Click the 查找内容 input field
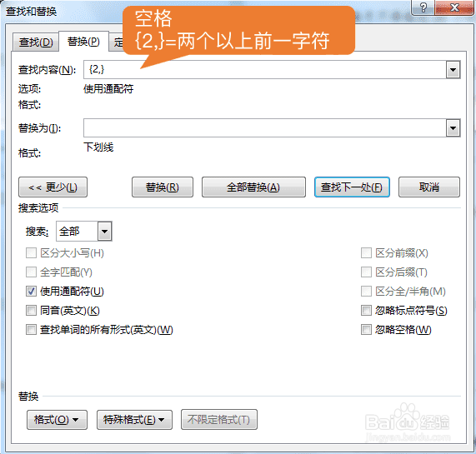 point(265,70)
